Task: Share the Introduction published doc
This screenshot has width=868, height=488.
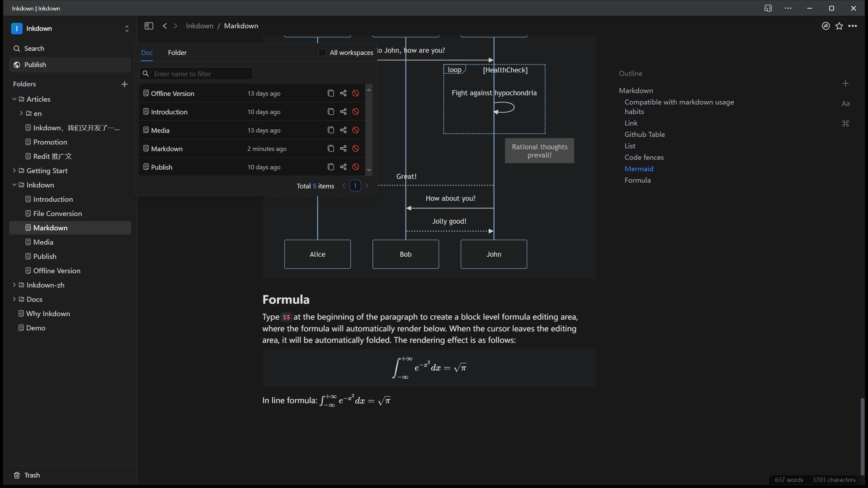Action: click(343, 112)
